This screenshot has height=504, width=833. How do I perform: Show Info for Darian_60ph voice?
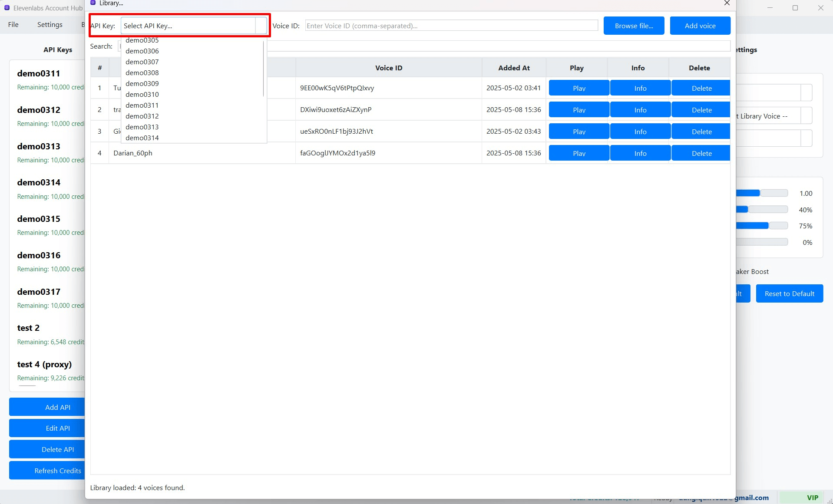640,153
